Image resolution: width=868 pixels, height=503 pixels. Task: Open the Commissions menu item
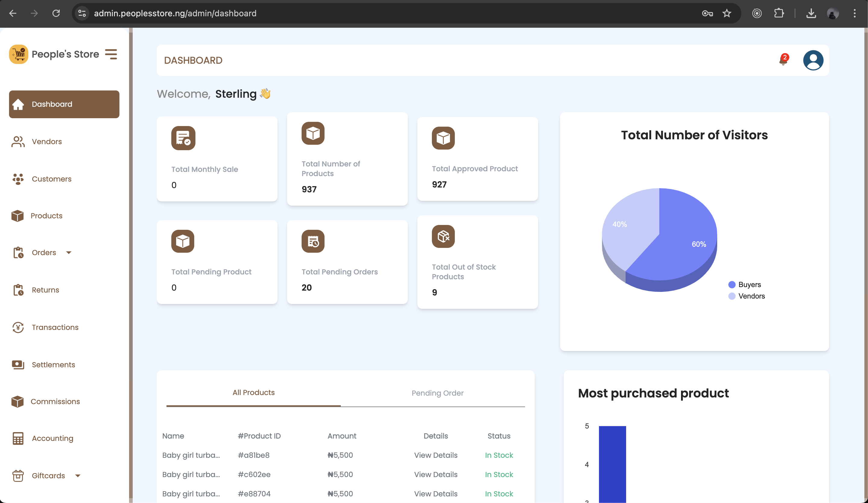point(55,401)
